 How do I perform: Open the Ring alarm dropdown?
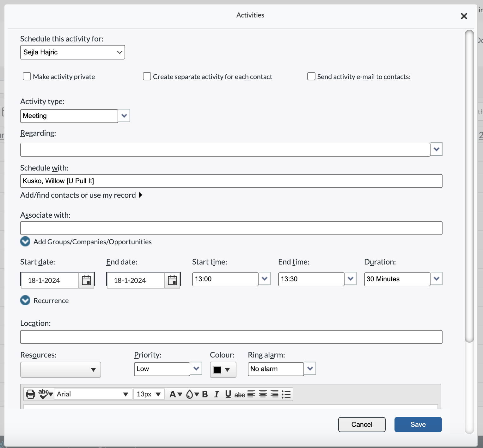pyautogui.click(x=309, y=369)
